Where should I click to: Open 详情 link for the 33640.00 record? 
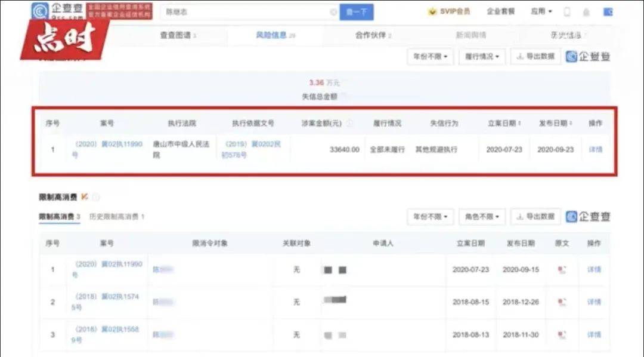click(595, 149)
